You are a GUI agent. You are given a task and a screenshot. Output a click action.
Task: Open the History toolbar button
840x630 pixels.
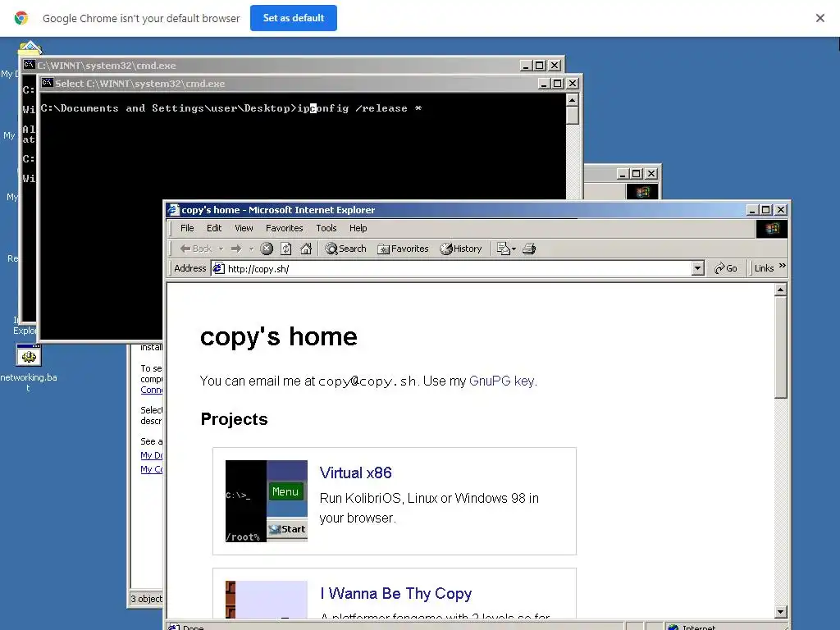(461, 249)
